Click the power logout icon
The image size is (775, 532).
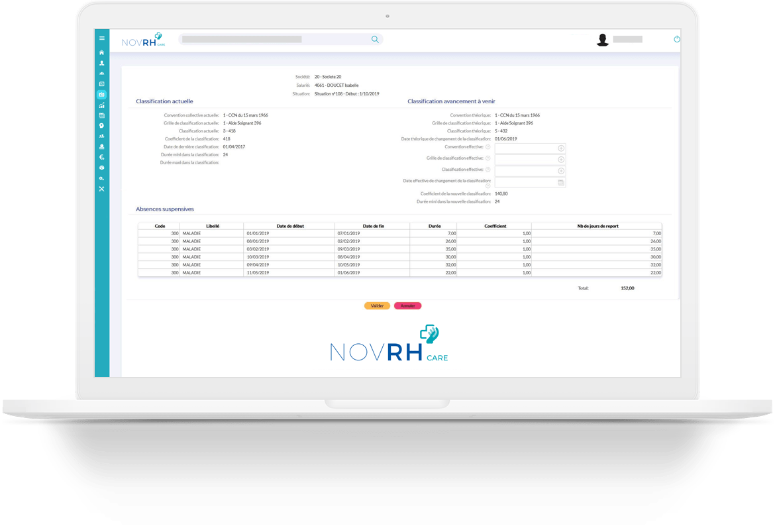tap(677, 39)
